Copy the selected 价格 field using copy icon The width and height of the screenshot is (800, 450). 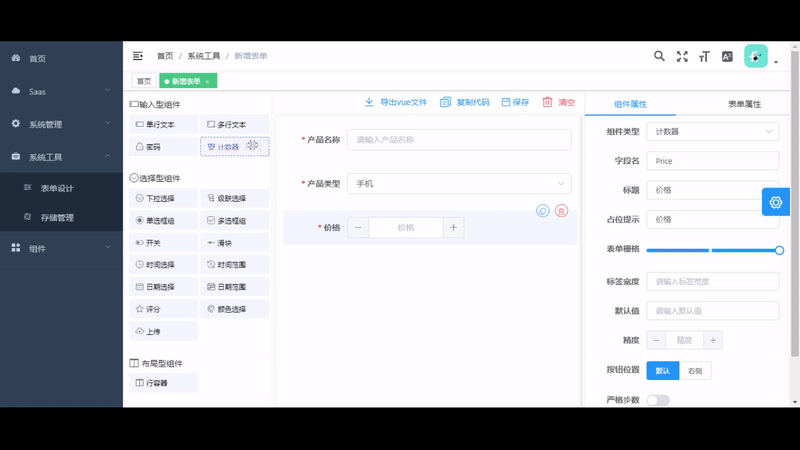point(542,211)
